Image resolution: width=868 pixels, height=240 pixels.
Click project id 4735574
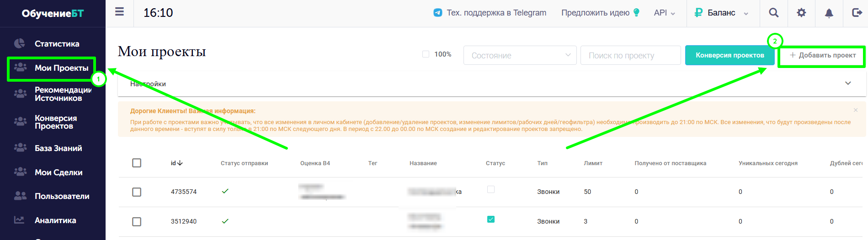184,192
